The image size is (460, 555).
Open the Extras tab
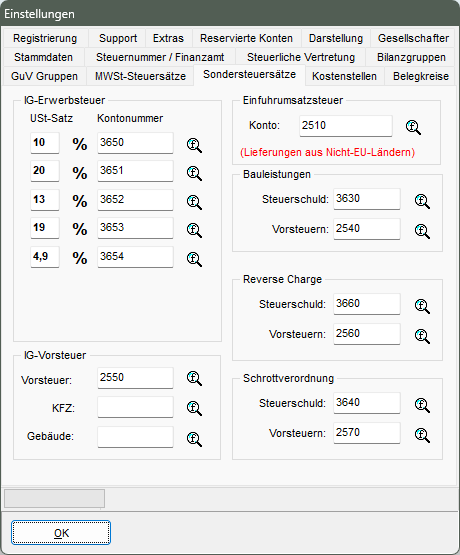[x=168, y=38]
